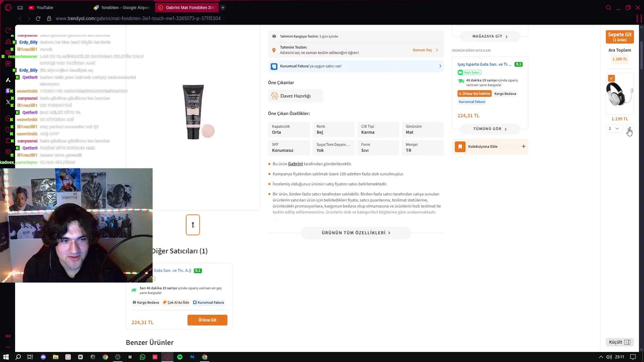Open Opera workspaces icon beside YouTube tab

(x=20, y=8)
